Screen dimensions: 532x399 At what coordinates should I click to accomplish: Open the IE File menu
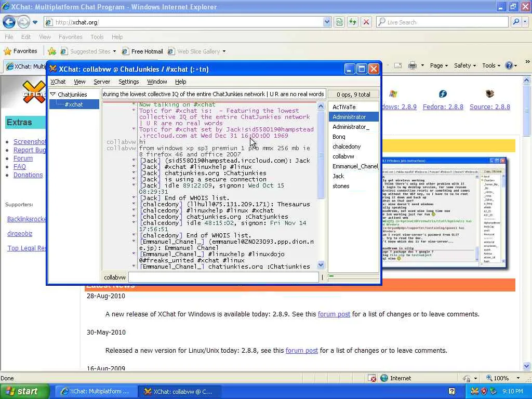[9, 37]
